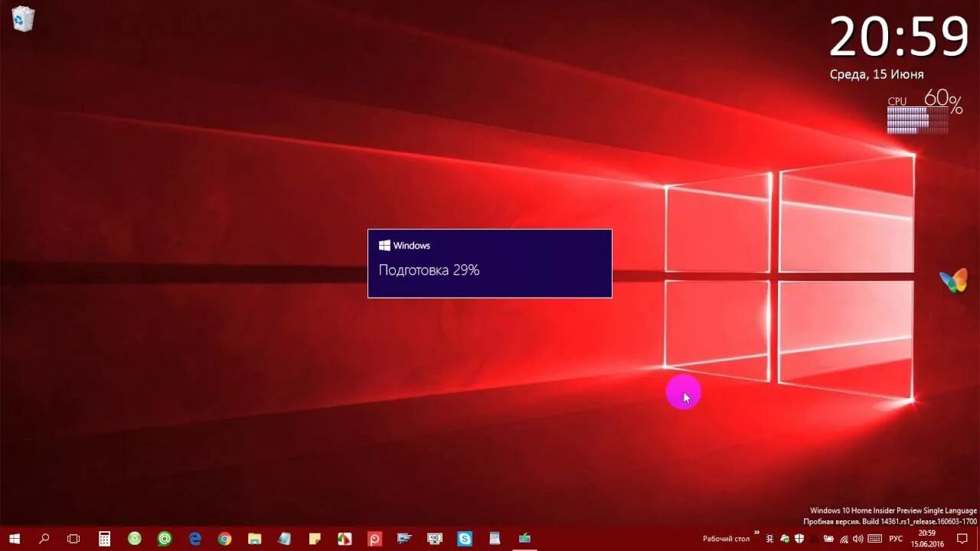The width and height of the screenshot is (980, 551).
Task: Open the red P app icon
Action: (x=374, y=539)
